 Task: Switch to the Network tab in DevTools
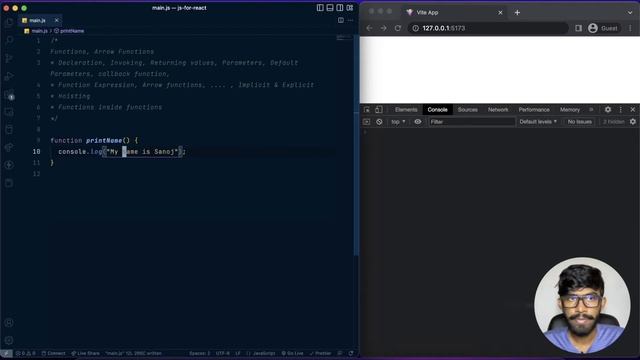tap(498, 110)
